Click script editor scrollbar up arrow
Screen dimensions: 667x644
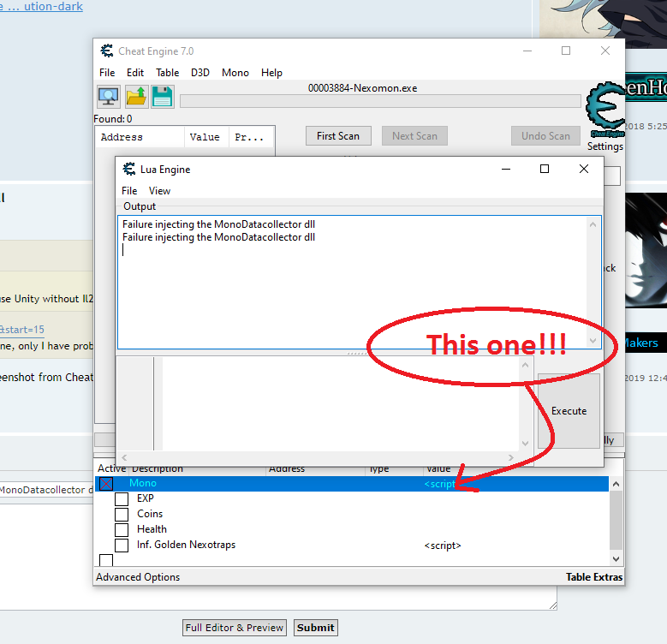coord(526,366)
